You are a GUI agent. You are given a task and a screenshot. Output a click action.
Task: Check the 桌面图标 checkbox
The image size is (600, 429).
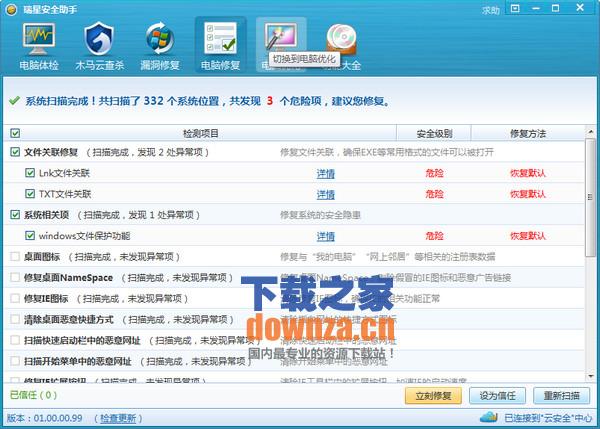click(15, 256)
